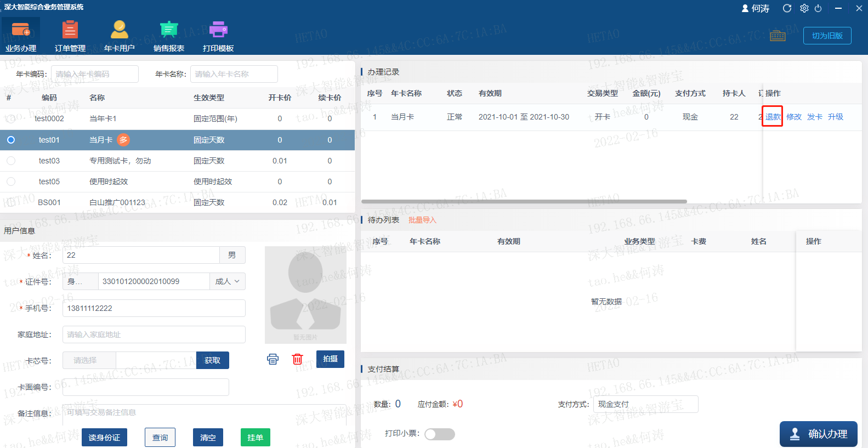Click the 批量导入 link
Viewport: 868px width, 448px height.
pyautogui.click(x=422, y=220)
